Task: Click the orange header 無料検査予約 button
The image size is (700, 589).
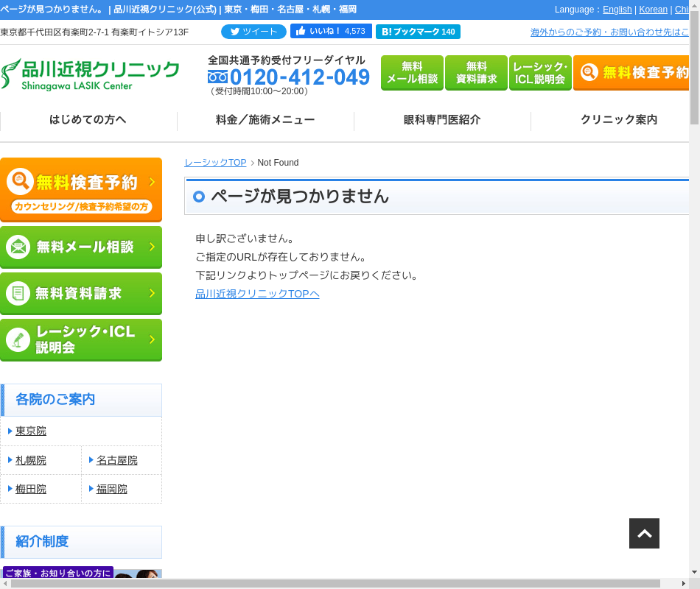Action: [631, 73]
